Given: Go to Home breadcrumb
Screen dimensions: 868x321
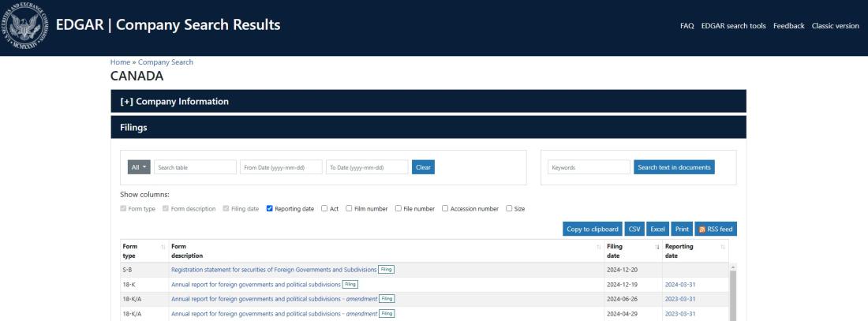Looking at the screenshot, I should [x=120, y=62].
